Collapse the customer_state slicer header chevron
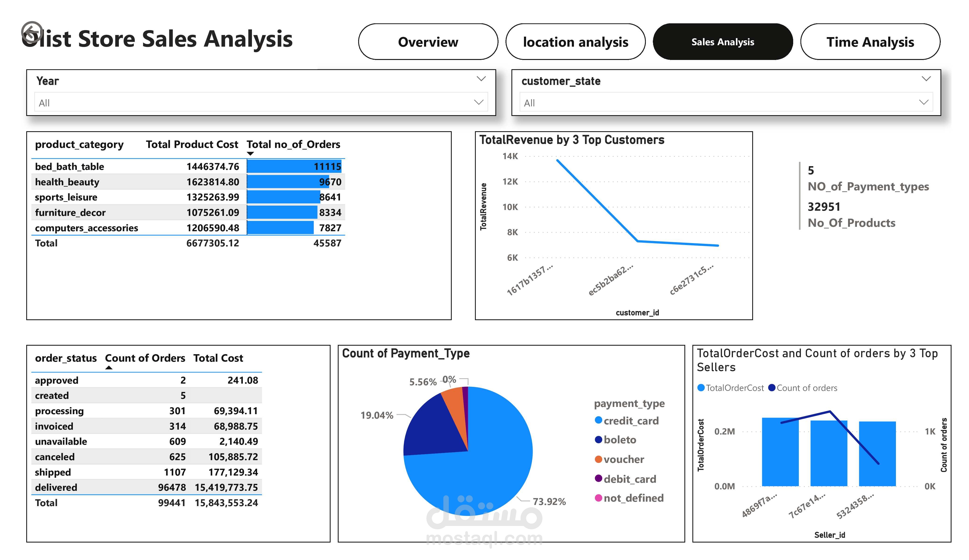This screenshot has width=969, height=560. [x=926, y=79]
